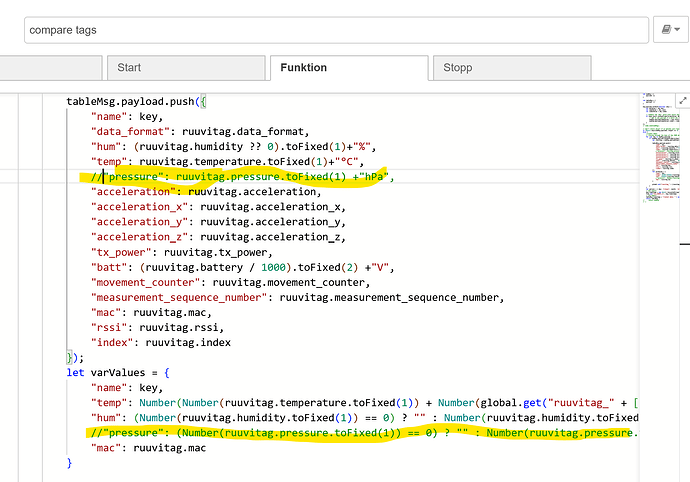Open the book icon documentation dropdown
Screen dimensions: 690x482
pos(667,30)
